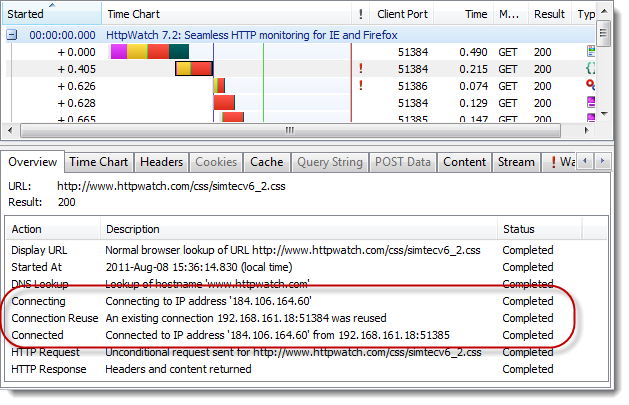Select the Display URL action row

point(306,250)
